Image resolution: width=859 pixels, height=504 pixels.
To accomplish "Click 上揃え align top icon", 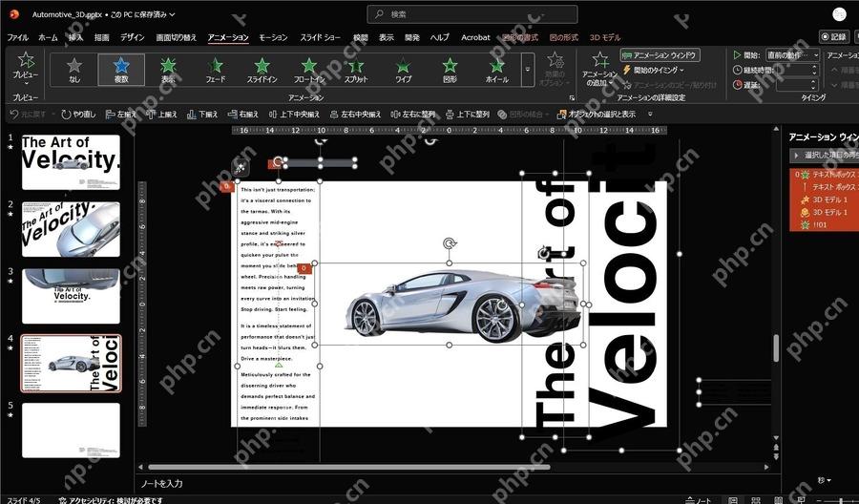I will coord(151,114).
